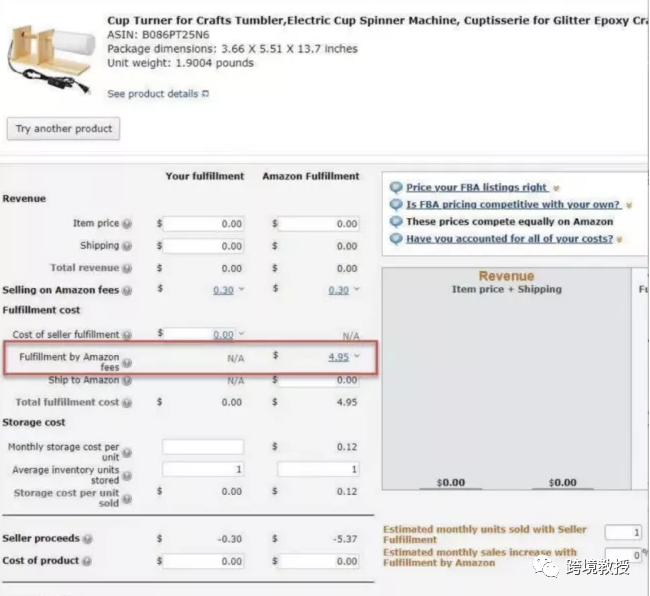650x596 pixels.
Task: Open the Storage cost per unit sold help icon
Action: pyautogui.click(x=127, y=499)
